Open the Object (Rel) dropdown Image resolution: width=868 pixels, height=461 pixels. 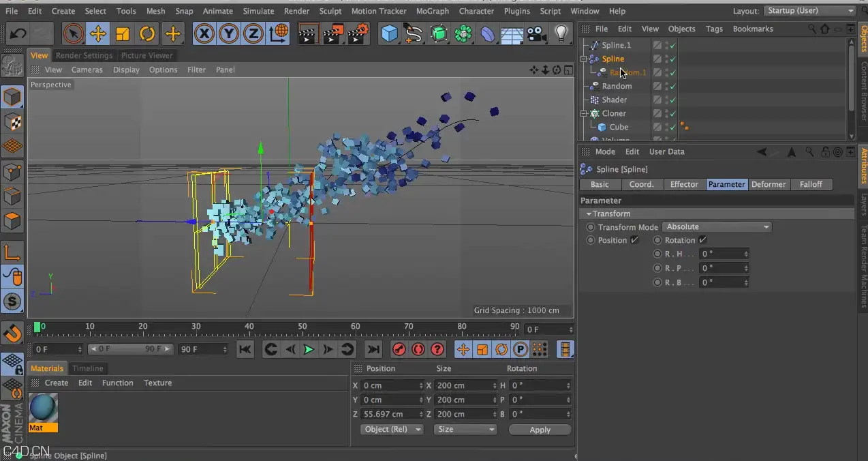pos(392,430)
